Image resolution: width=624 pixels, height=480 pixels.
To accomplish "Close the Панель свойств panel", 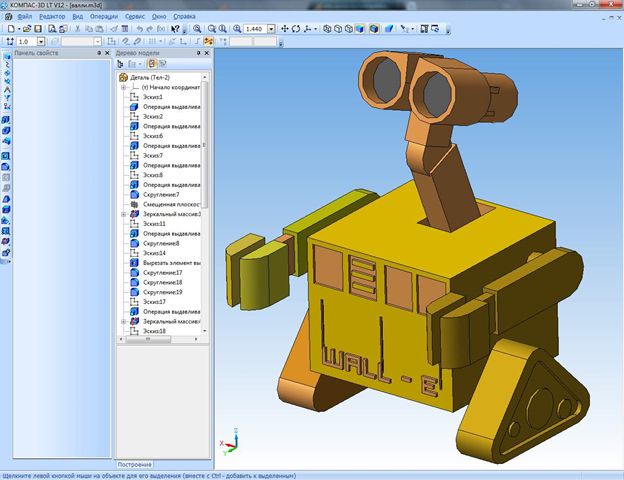I will (107, 53).
